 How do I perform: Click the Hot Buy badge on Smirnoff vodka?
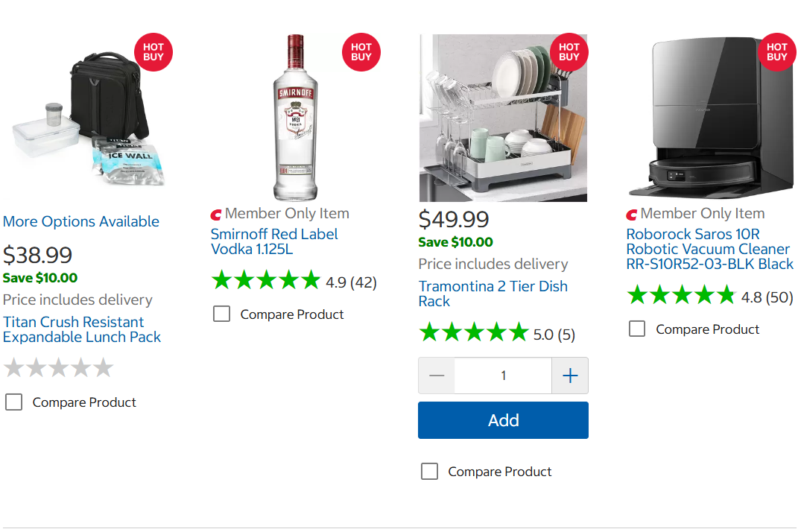pyautogui.click(x=361, y=52)
